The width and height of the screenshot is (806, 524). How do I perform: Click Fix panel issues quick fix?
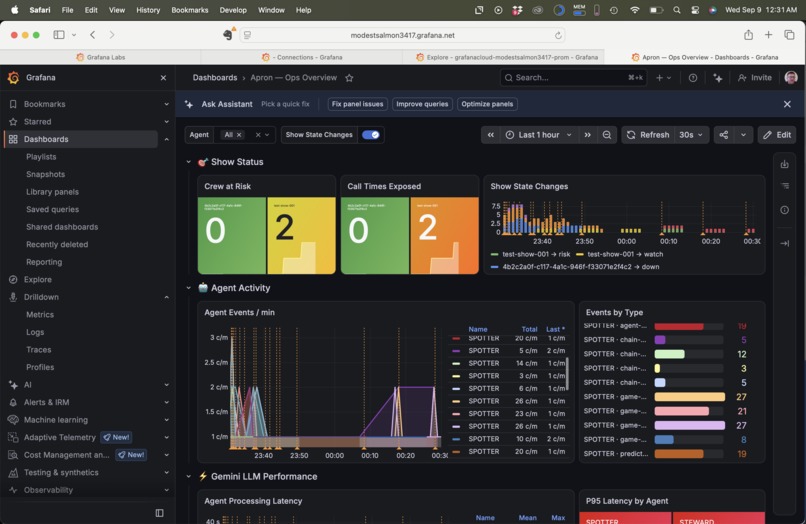357,104
